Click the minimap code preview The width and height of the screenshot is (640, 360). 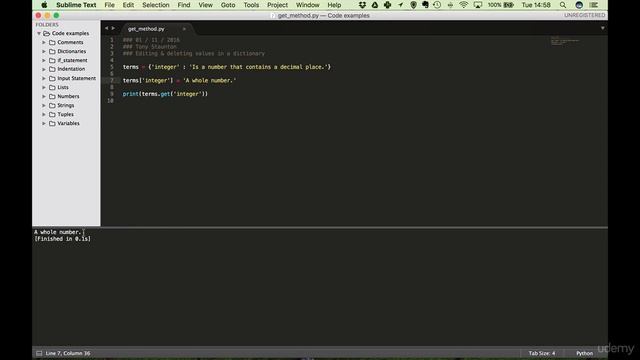[x=565, y=41]
